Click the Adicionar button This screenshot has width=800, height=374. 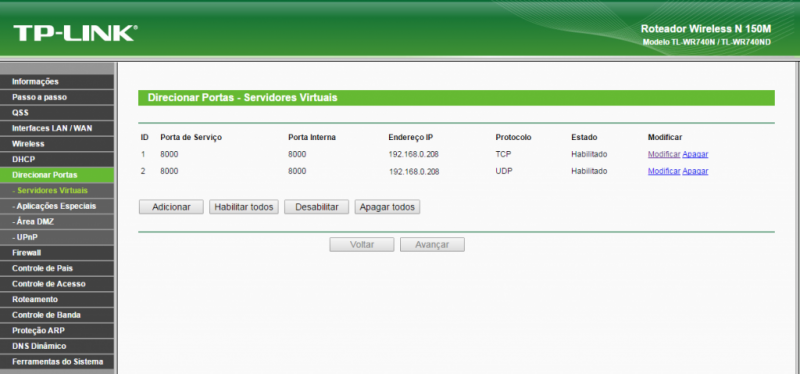click(x=171, y=207)
